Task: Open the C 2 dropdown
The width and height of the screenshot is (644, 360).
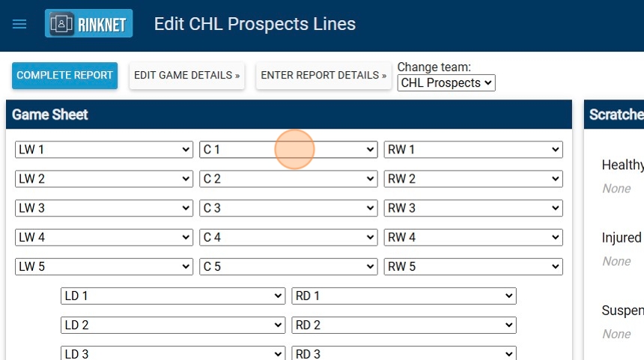Action: pyautogui.click(x=288, y=179)
